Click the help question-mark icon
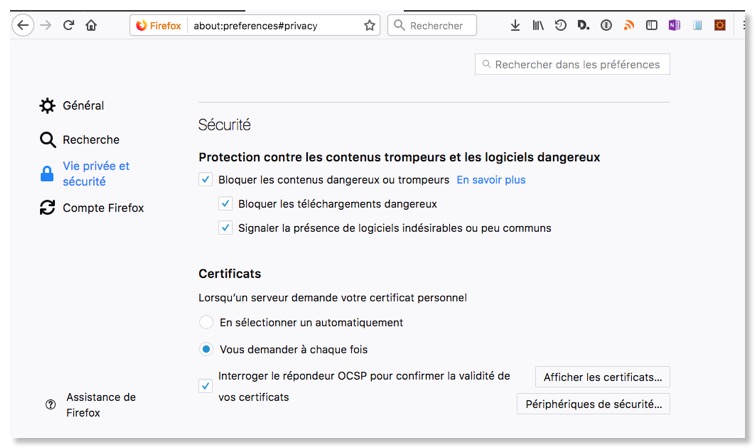This screenshot has height=448, width=755. 51,405
